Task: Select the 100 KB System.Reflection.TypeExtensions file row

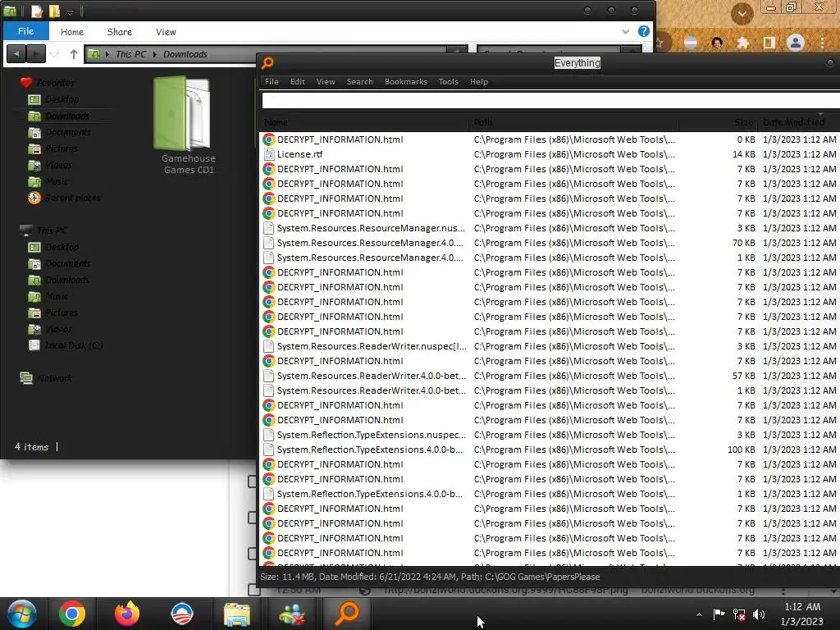Action: [x=549, y=450]
